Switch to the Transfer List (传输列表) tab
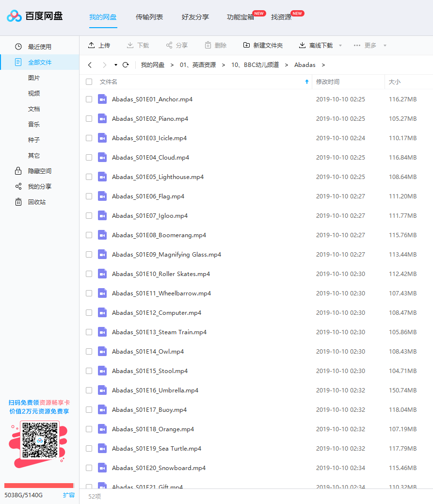 pos(149,17)
